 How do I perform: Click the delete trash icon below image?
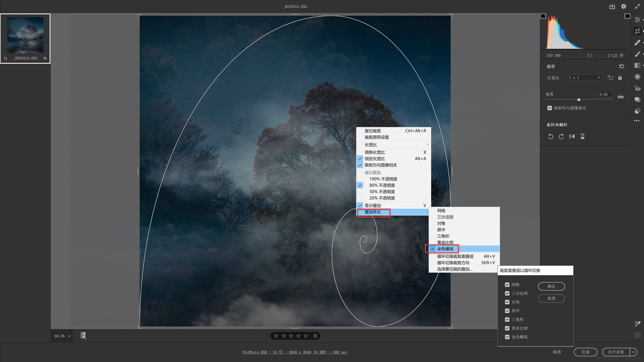[x=315, y=336]
